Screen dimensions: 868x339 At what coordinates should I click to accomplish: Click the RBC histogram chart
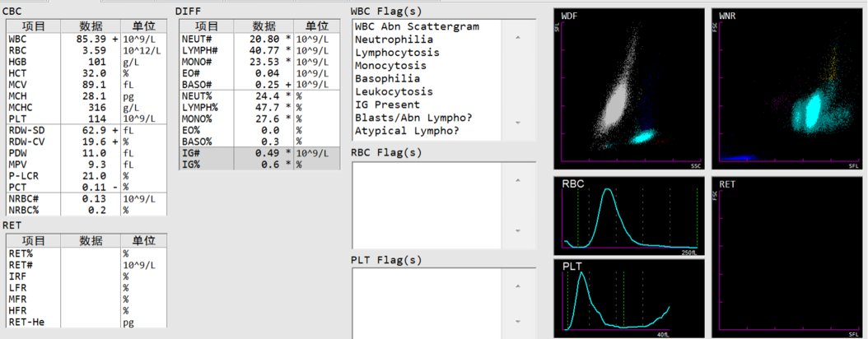pos(631,216)
